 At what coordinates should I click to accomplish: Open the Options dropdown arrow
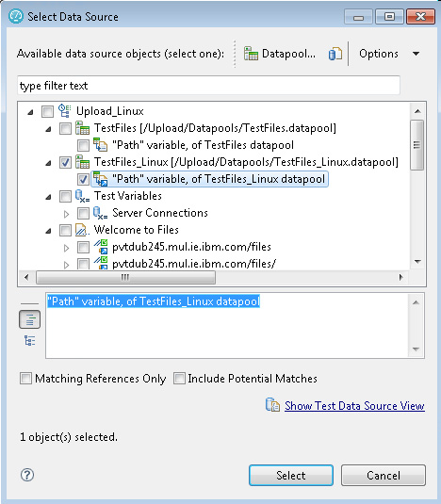click(x=416, y=54)
